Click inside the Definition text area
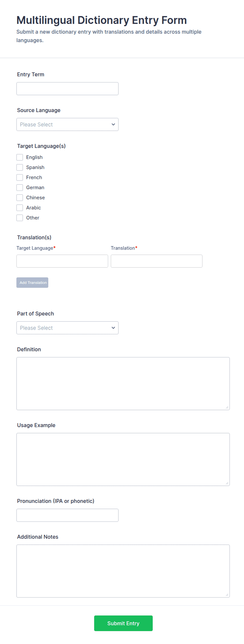Image resolution: width=244 pixels, height=644 pixels. tap(123, 384)
